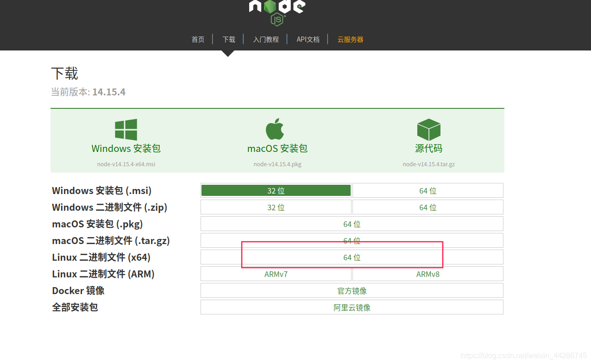
Task: Open the 云服务器 nav item
Action: click(350, 39)
